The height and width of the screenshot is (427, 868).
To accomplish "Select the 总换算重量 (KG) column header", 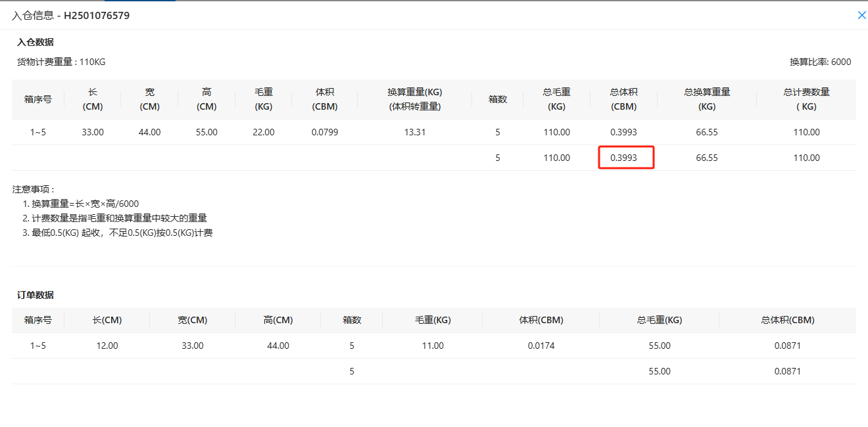I will click(707, 99).
